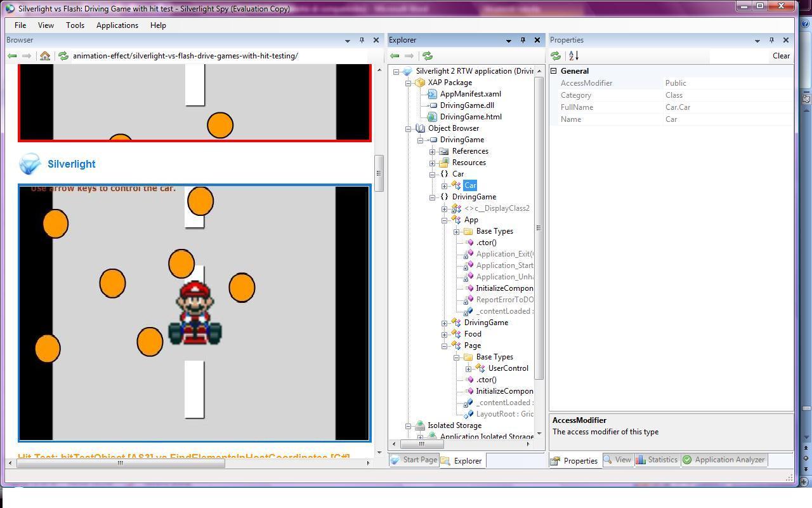Collapse the Page class node
812x508 pixels.
[x=445, y=345]
